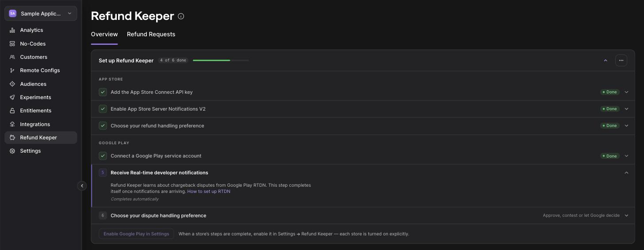Expand the Server Notifications V2 row
644x250 pixels.
(626, 109)
